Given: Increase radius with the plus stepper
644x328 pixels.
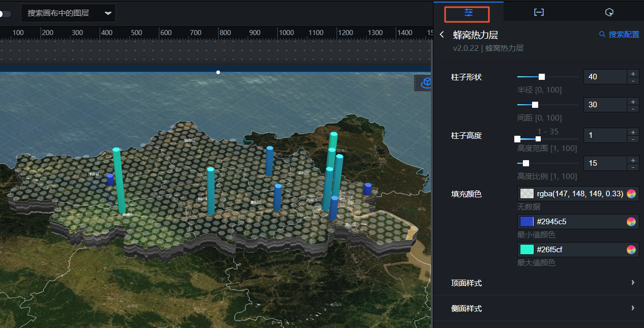Looking at the screenshot, I should coord(633,73).
